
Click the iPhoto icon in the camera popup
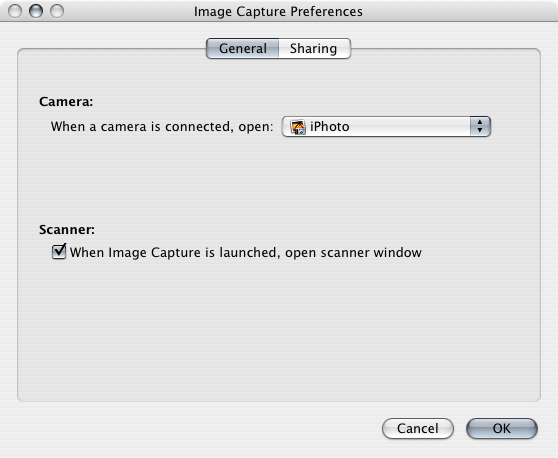click(298, 127)
